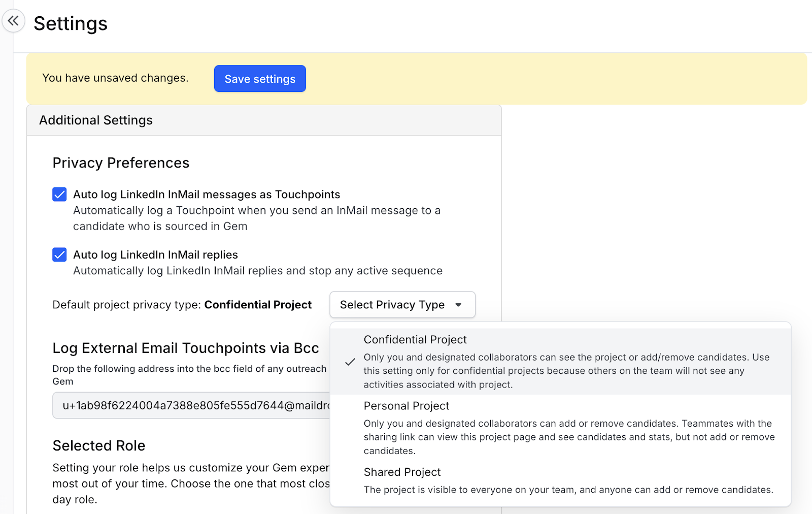Screen dimensions: 812x514
Task: Uncheck Auto log LinkedIn InMail replies
Action: 59,254
